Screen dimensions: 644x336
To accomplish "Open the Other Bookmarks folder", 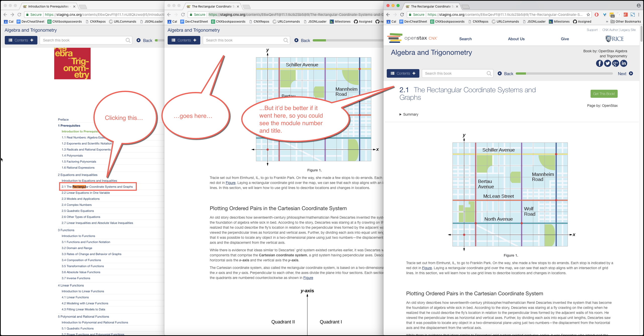I will (625, 21).
